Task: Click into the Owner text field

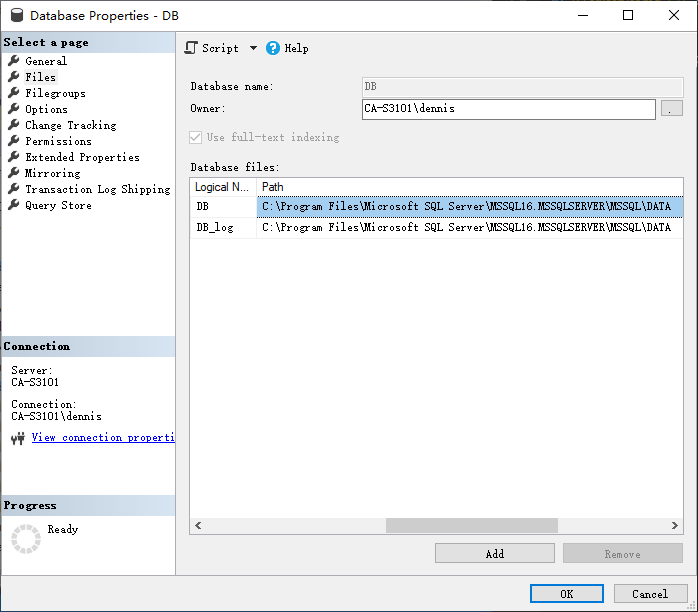Action: [x=508, y=109]
